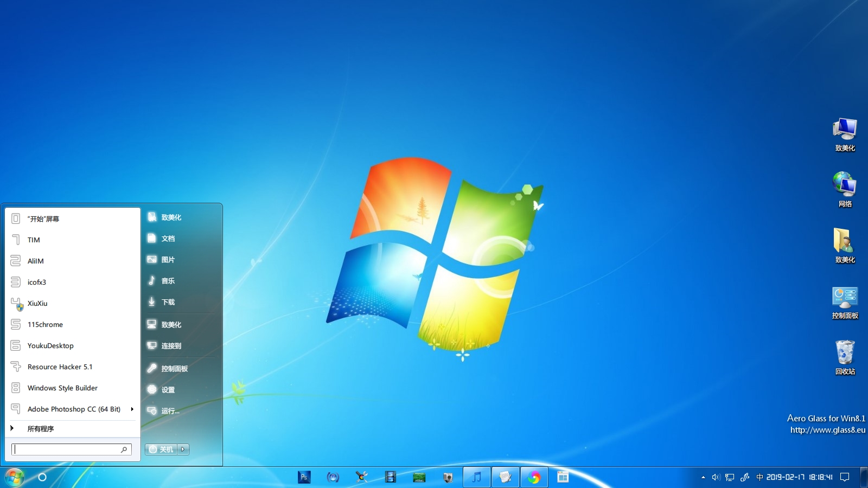This screenshot has width=868, height=488.
Task: Select the 回收站 recycle bin icon
Action: [x=845, y=357]
